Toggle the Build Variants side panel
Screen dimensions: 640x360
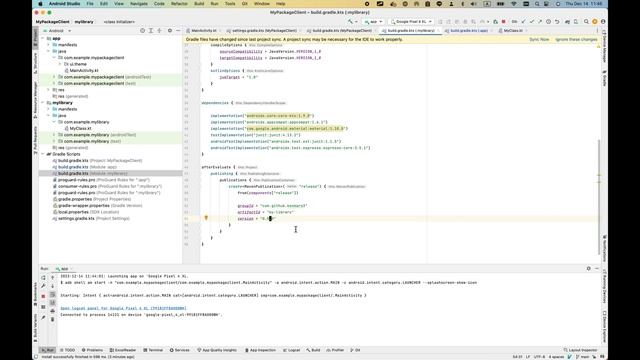pyautogui.click(x=36, y=329)
